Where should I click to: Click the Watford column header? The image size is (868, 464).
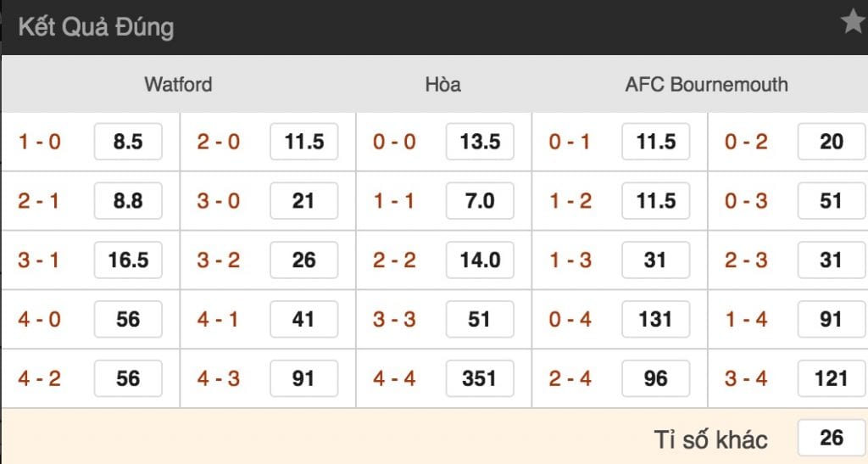point(178,85)
